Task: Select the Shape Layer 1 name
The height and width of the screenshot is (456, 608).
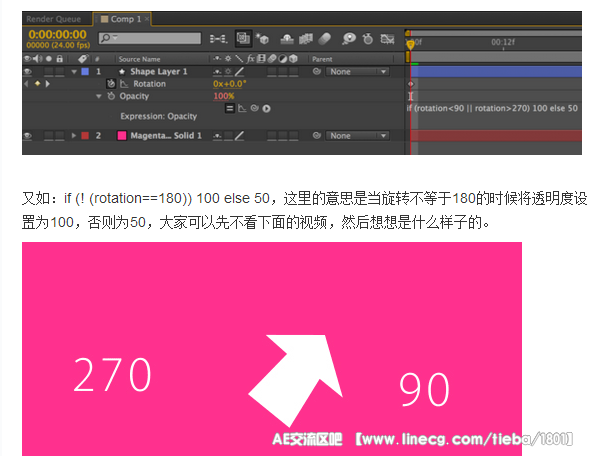Action: click(x=159, y=71)
